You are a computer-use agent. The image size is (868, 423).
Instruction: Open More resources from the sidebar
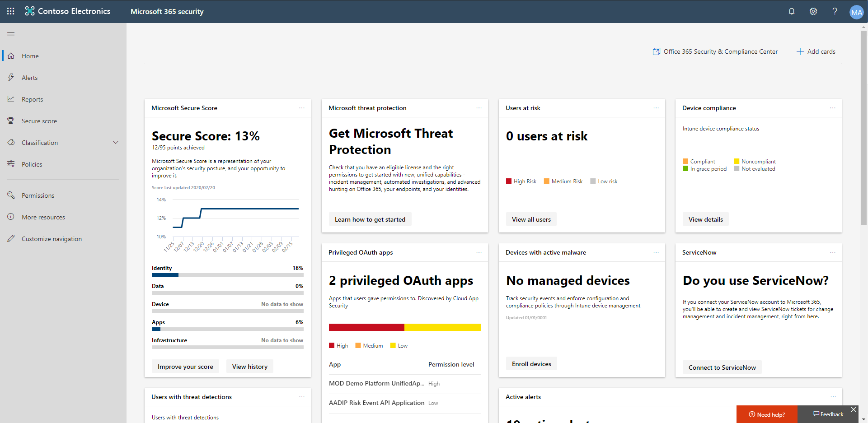point(11,217)
